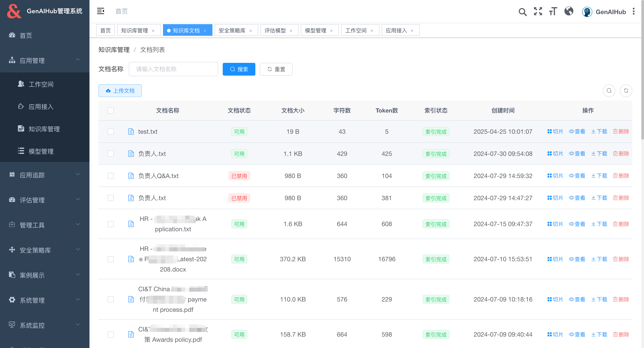Check the test.txt row checkbox
The height and width of the screenshot is (348, 644).
click(x=110, y=132)
